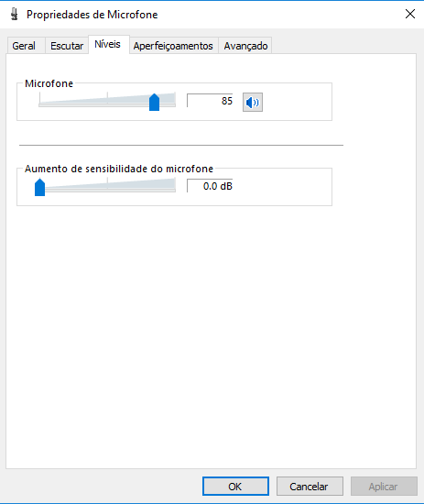
Task: Mute the microphone with the speaker button
Action: [253, 103]
